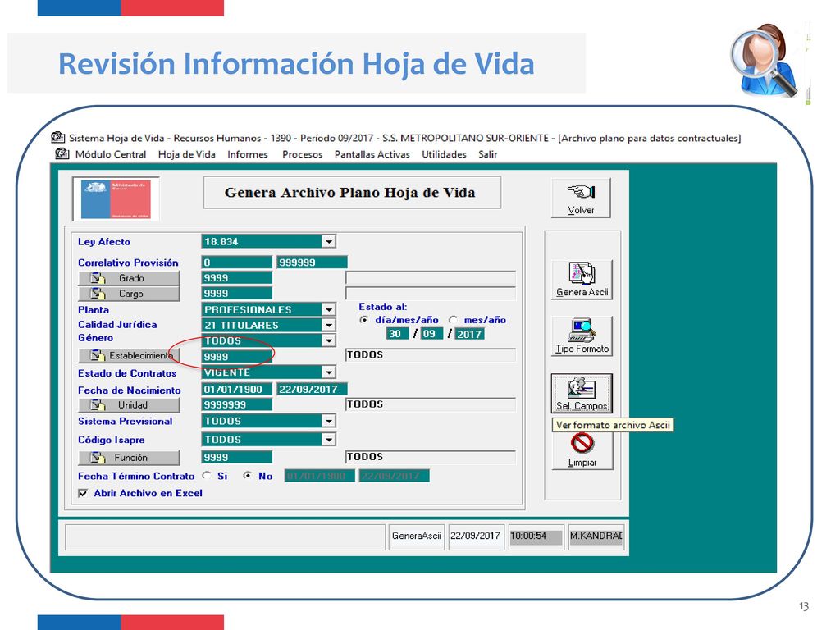Toggle Abrir Archivo en Excel checkbox
The height and width of the screenshot is (630, 840).
[x=83, y=493]
